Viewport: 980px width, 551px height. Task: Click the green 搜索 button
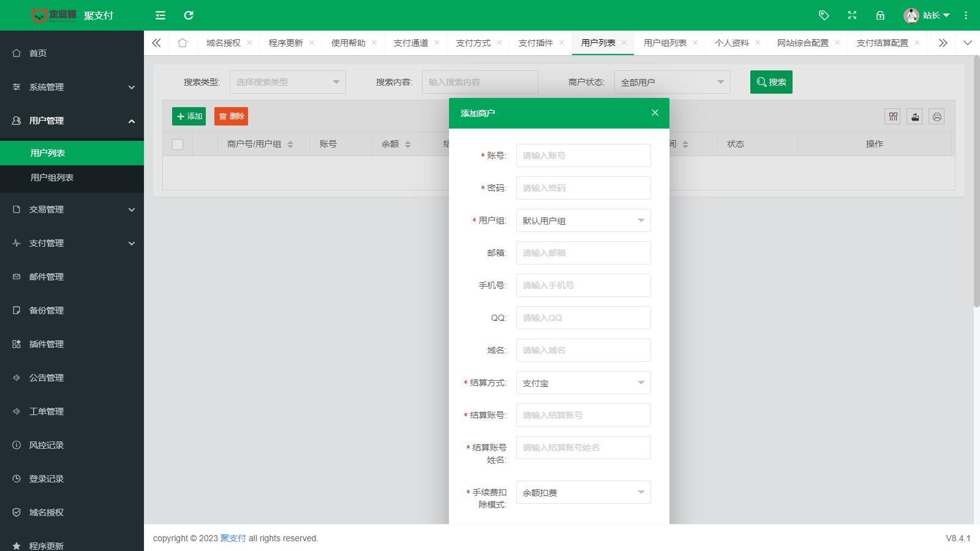(771, 82)
